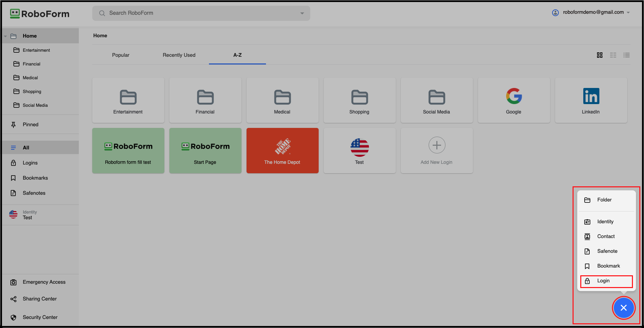Select the Logins sidebar icon
The width and height of the screenshot is (644, 328).
point(13,163)
